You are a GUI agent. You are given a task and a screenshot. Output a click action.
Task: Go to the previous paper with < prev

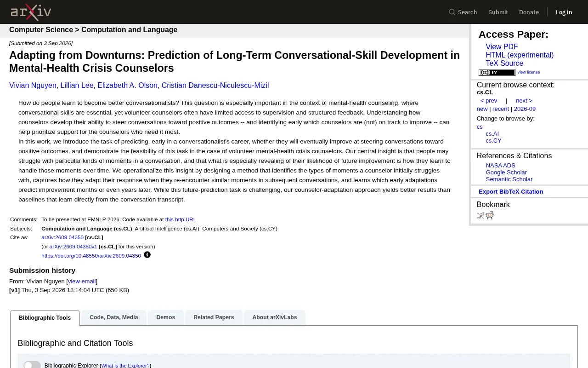click(489, 101)
